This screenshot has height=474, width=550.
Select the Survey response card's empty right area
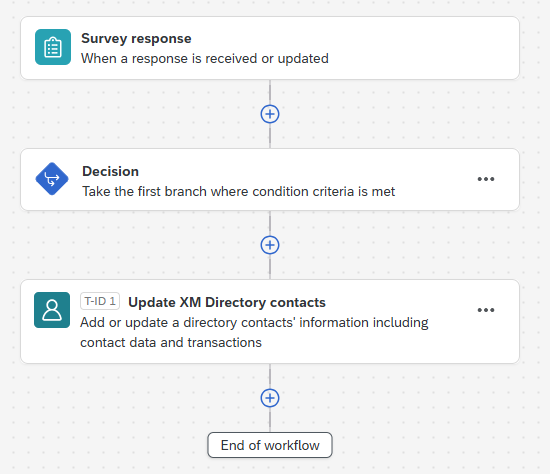click(x=424, y=48)
